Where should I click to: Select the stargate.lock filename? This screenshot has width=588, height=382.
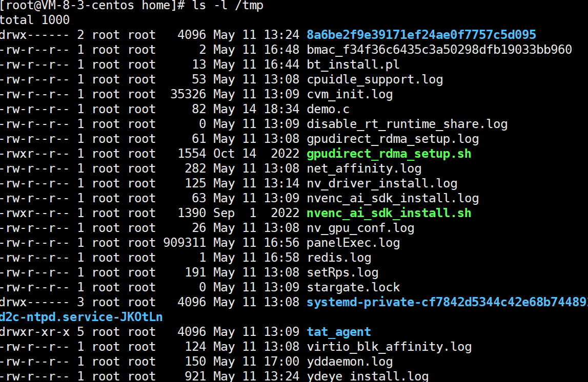(353, 287)
